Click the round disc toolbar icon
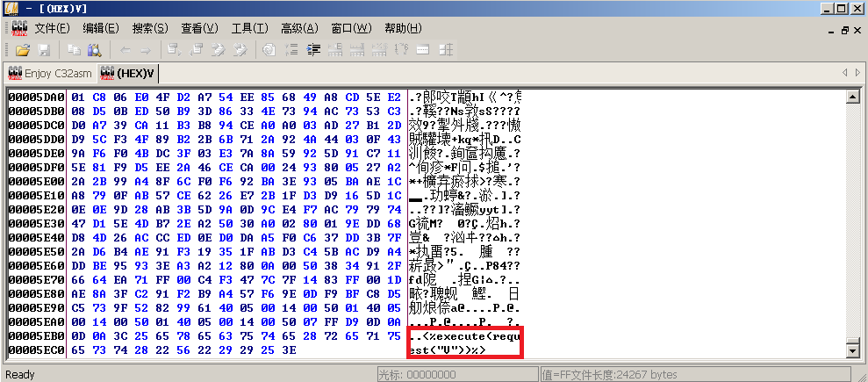Viewport: 868px width, 382px height. [269, 50]
